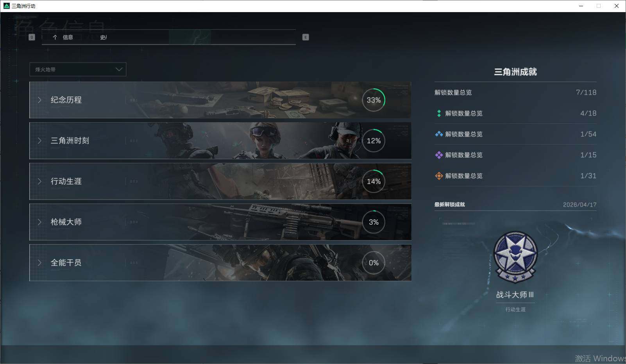This screenshot has height=364, width=626.
Task: Click the 1/15 purple tier count
Action: pyautogui.click(x=588, y=155)
